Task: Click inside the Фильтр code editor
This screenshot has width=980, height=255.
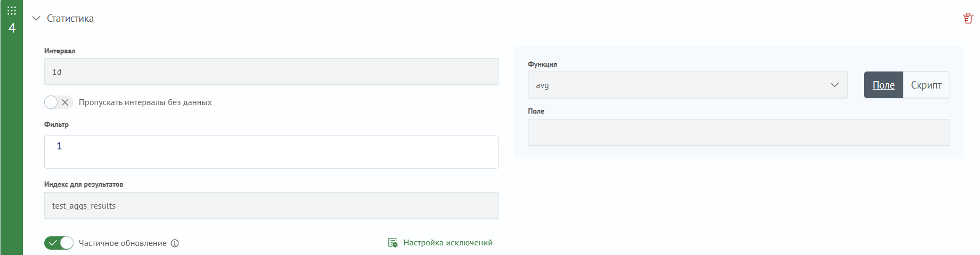Action: click(x=271, y=152)
